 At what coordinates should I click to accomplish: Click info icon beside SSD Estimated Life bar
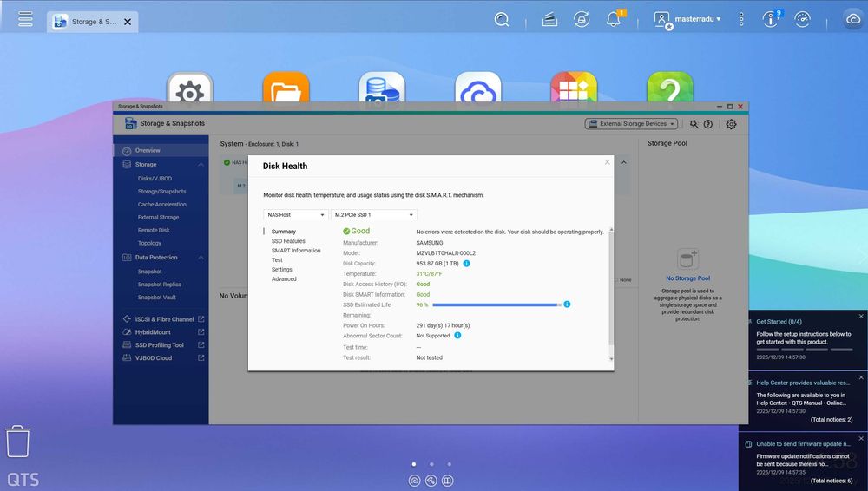(567, 304)
